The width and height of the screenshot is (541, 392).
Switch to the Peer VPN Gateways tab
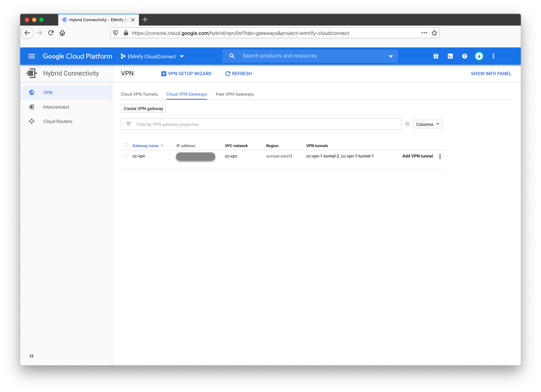click(x=235, y=94)
